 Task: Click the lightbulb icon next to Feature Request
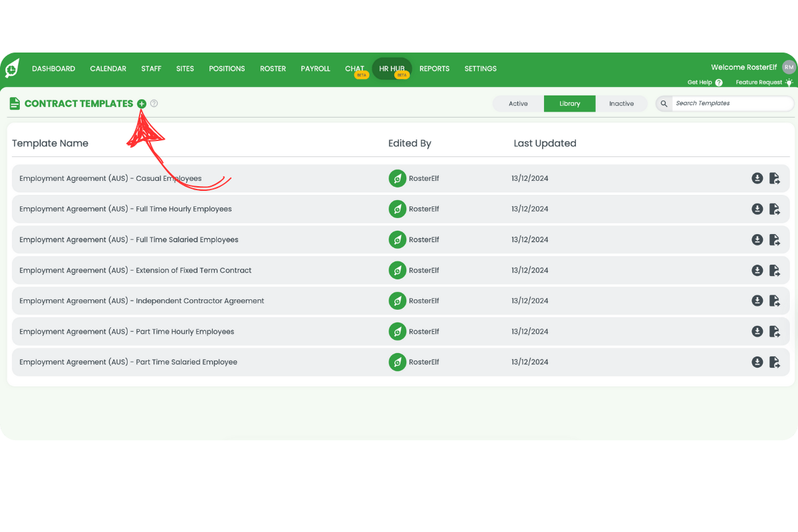click(x=789, y=82)
